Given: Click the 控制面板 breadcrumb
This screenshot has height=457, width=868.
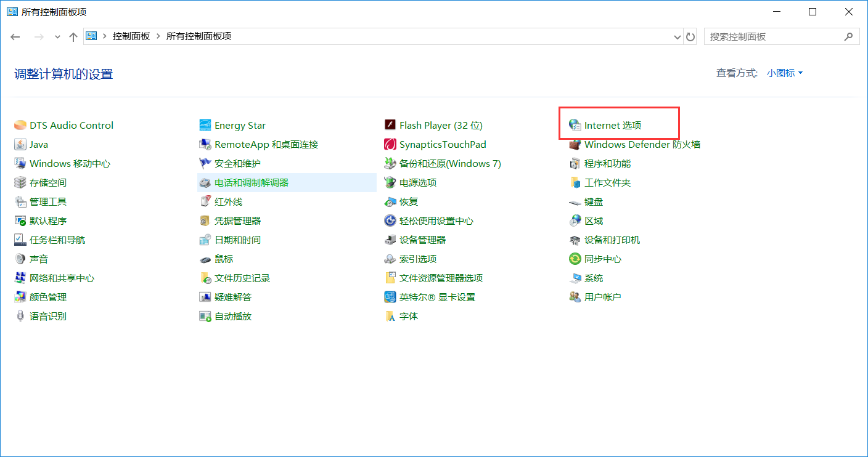Looking at the screenshot, I should coord(131,36).
